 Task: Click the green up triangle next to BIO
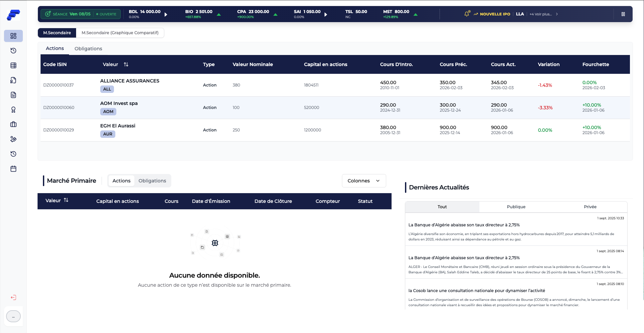pyautogui.click(x=219, y=14)
